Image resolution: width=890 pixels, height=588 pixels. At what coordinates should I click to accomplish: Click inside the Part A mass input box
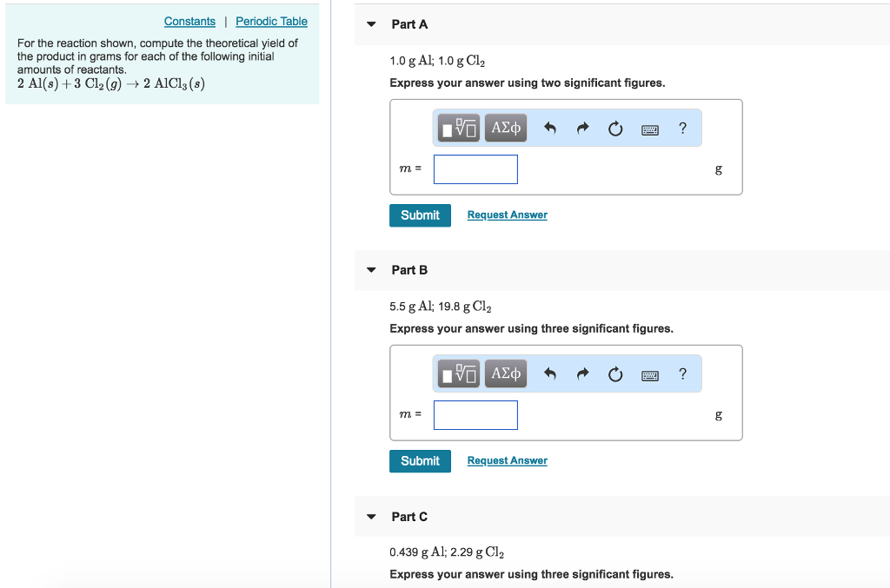pos(475,168)
